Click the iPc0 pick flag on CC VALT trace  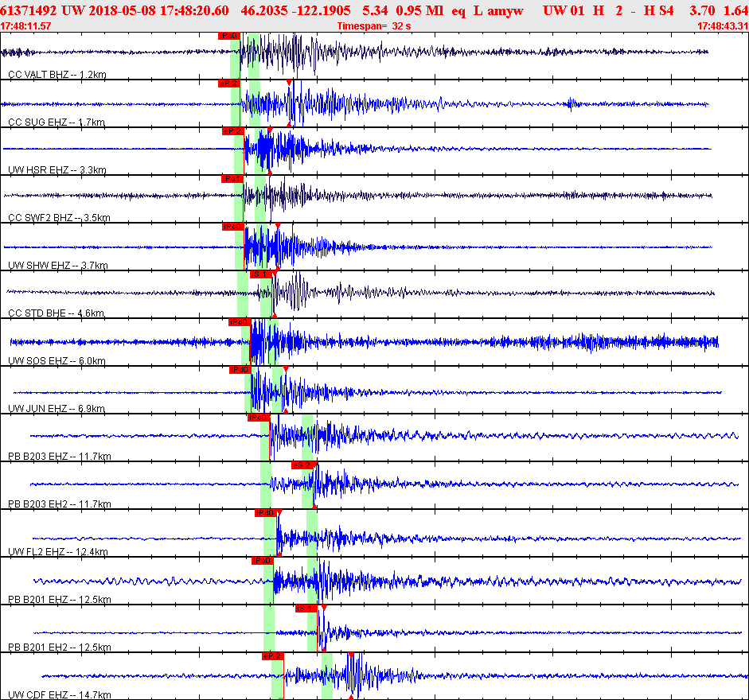[x=229, y=36]
